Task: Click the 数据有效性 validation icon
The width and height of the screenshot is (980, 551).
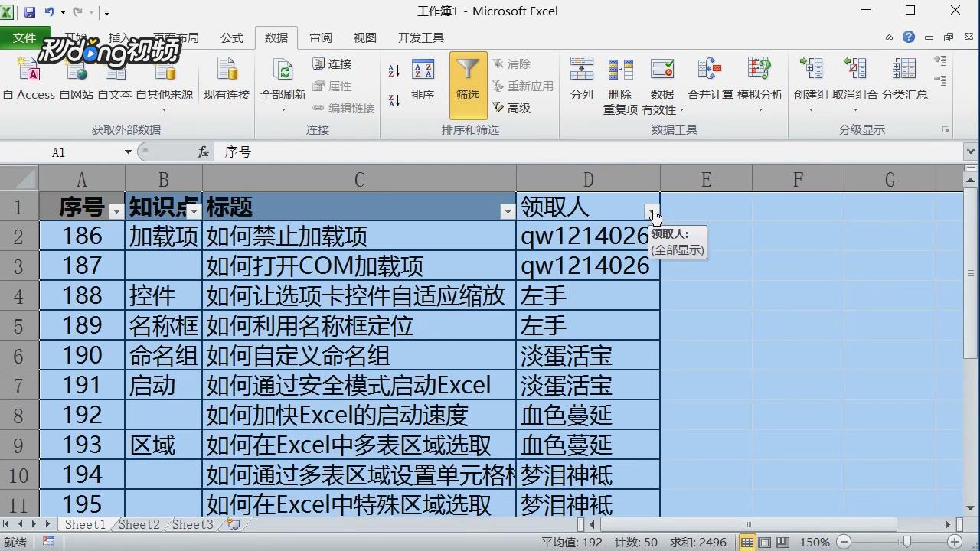Action: tap(662, 69)
